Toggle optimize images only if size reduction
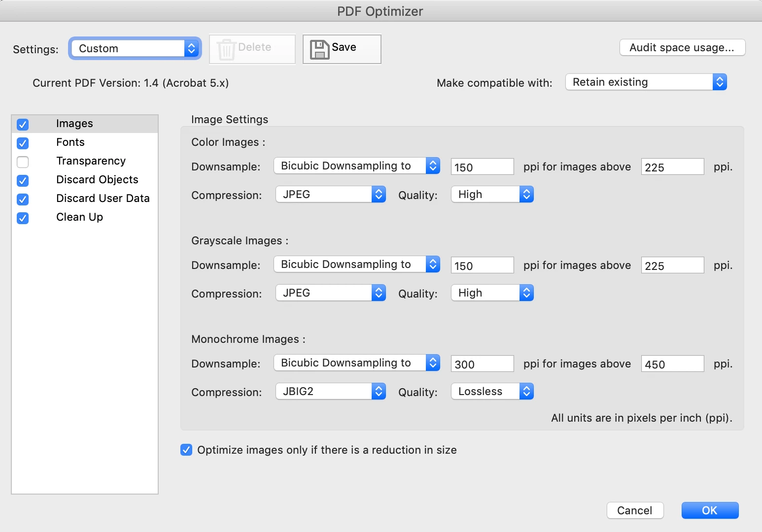This screenshot has height=532, width=762. point(186,450)
